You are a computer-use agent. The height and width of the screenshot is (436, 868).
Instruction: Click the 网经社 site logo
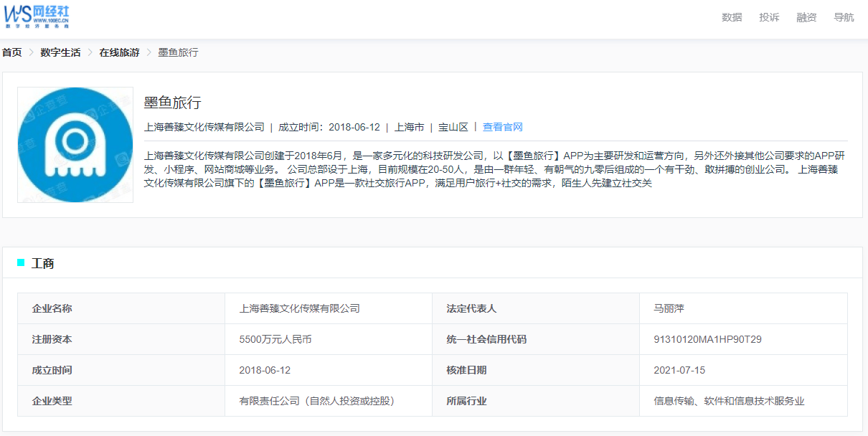[x=37, y=16]
